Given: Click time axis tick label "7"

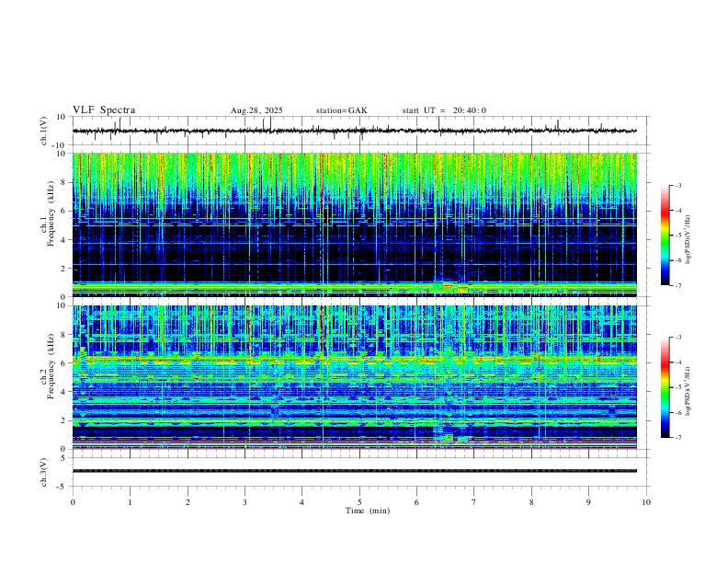Looking at the screenshot, I should 474,502.
